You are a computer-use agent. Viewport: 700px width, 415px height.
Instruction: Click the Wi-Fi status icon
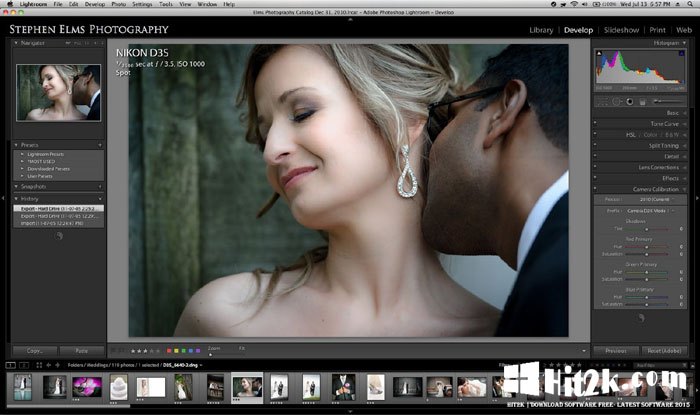click(x=574, y=4)
